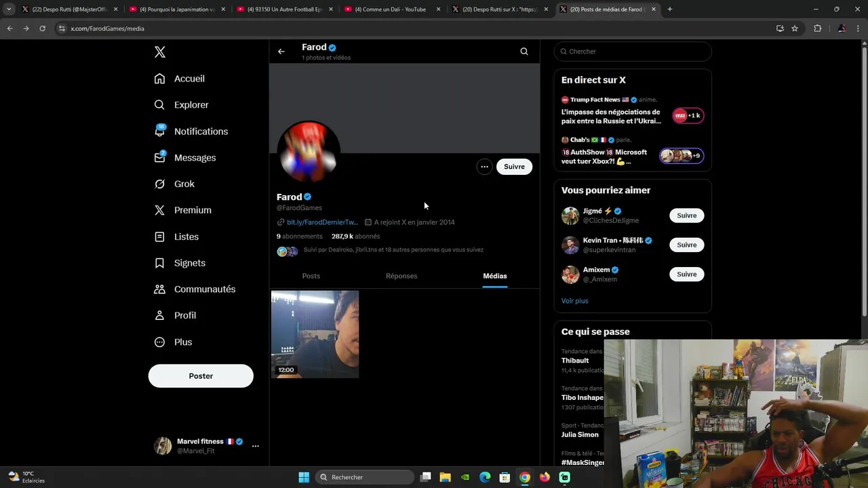Screen dimensions: 868x488
Task: Open Chrome extensions puzzle icon
Action: 817,28
